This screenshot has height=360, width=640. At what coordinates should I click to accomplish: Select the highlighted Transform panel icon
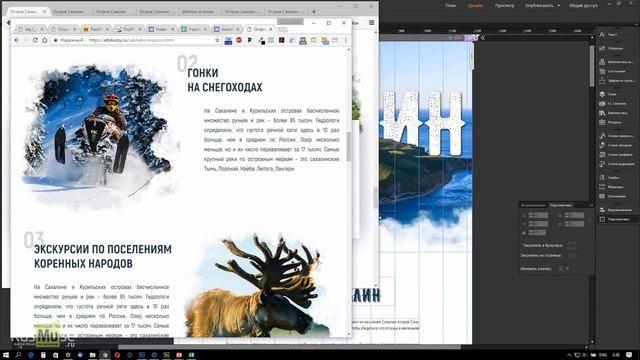[602, 219]
